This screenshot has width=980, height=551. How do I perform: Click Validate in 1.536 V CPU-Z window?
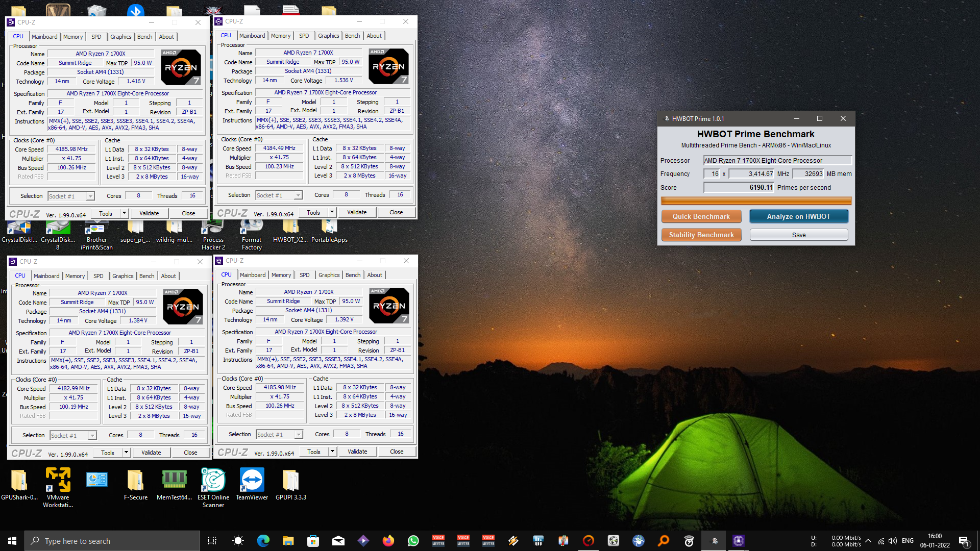[x=357, y=212]
